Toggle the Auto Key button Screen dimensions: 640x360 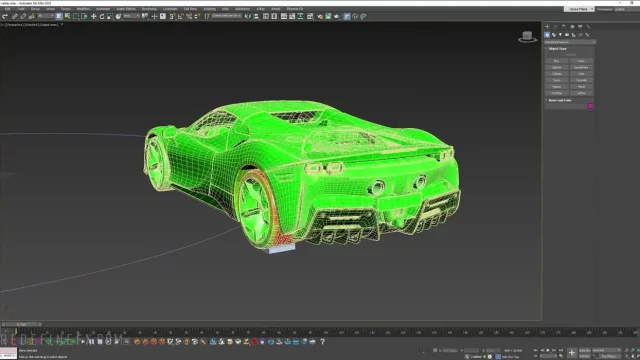[x=584, y=350]
